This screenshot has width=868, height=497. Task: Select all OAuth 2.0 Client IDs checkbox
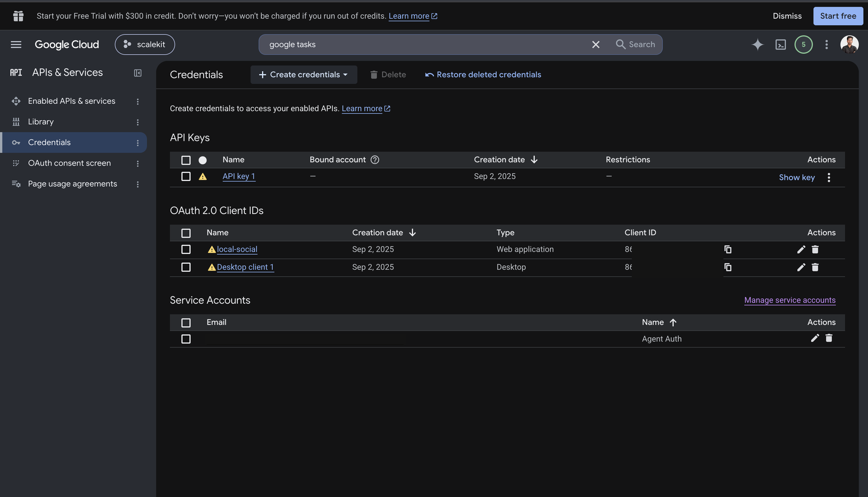(x=186, y=233)
